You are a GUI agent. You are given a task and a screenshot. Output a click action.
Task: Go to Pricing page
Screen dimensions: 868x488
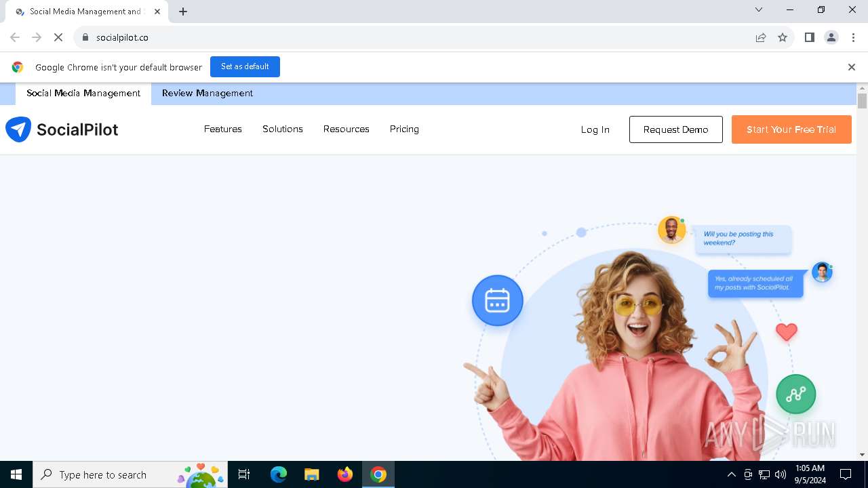(404, 129)
